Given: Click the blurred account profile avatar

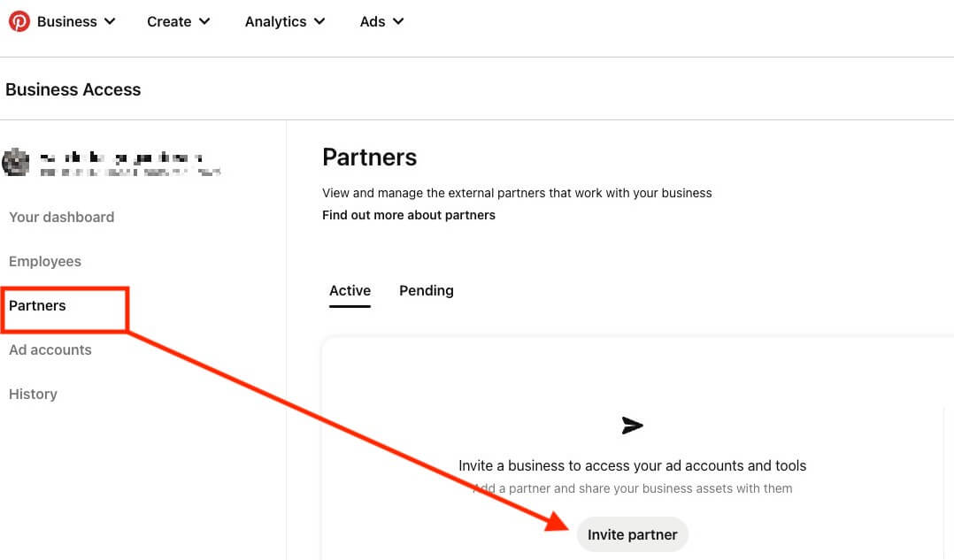Looking at the screenshot, I should [16, 163].
